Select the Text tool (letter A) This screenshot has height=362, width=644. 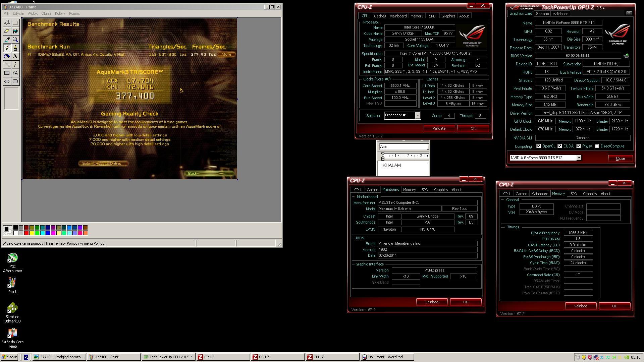tap(15, 56)
